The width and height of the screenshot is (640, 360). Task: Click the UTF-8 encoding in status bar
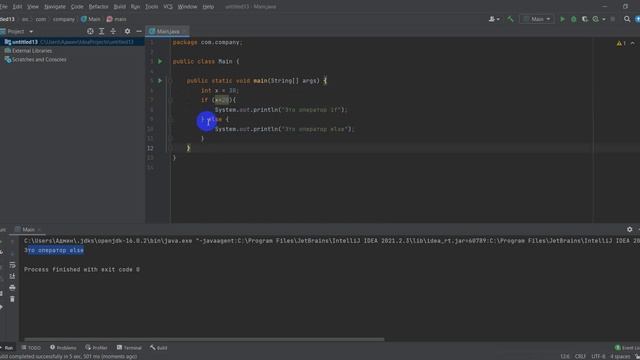pyautogui.click(x=598, y=356)
